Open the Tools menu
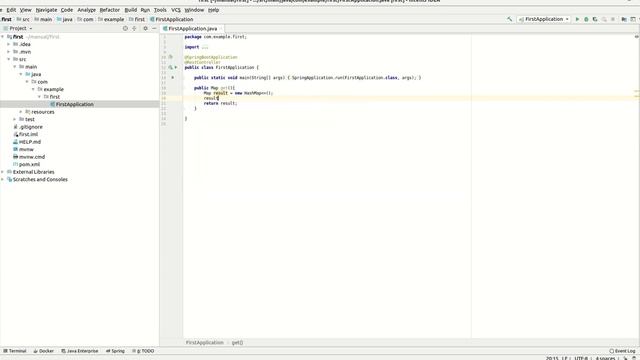Viewport: 640px width, 360px height. [x=160, y=10]
